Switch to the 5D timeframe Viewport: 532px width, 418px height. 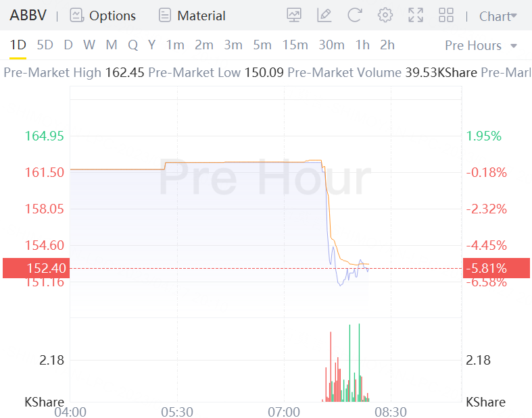coord(45,45)
